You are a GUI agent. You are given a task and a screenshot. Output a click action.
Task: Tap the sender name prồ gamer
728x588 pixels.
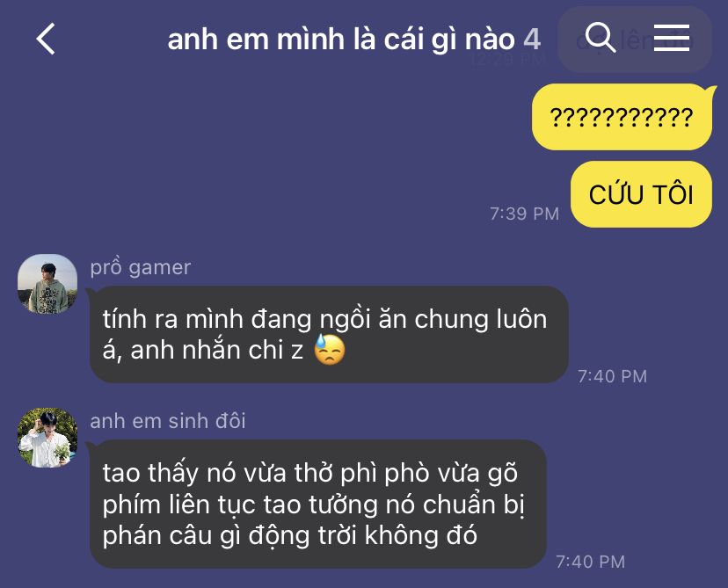click(x=140, y=268)
